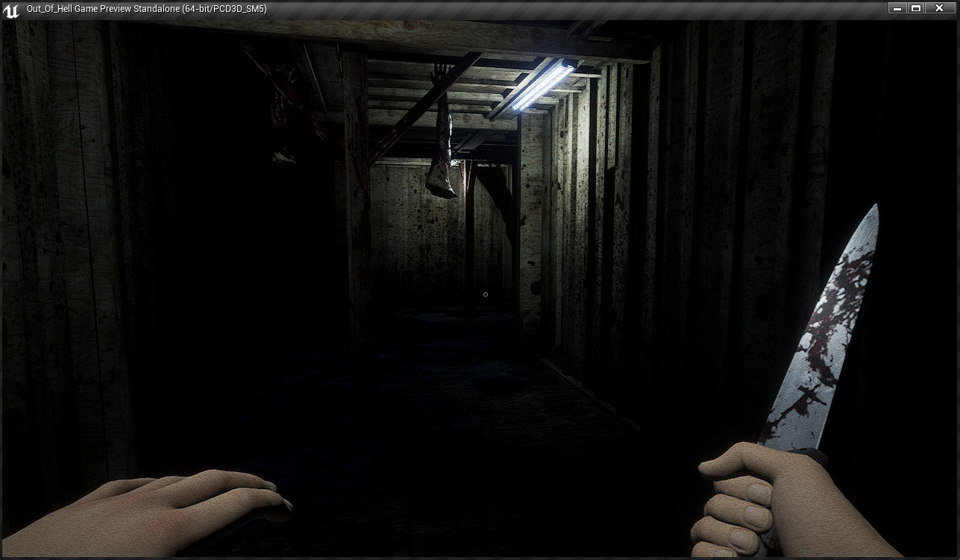Close the Out_Of_Hell game preview window

click(939, 8)
